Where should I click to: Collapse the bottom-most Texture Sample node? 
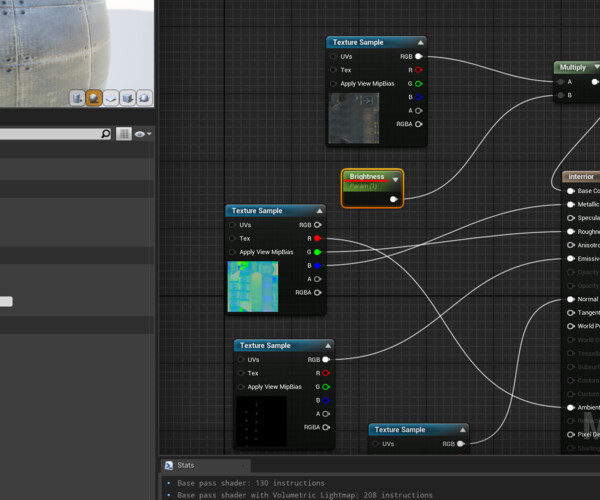click(463, 430)
